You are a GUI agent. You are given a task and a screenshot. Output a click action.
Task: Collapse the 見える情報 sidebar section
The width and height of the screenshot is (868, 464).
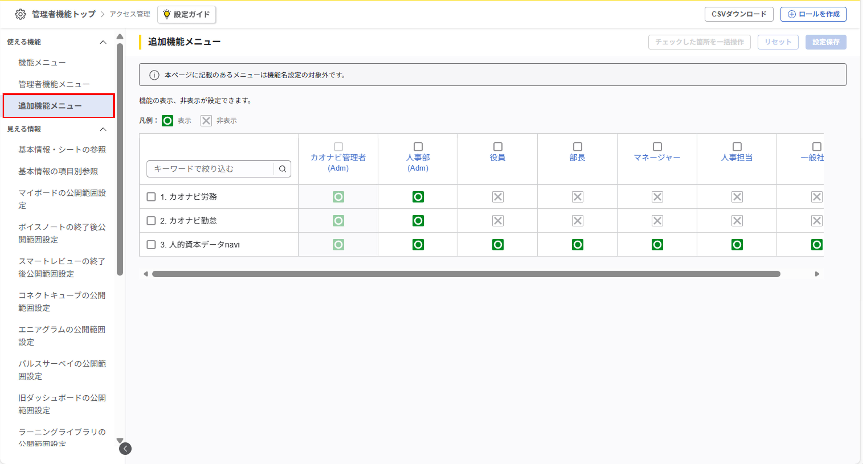point(103,129)
